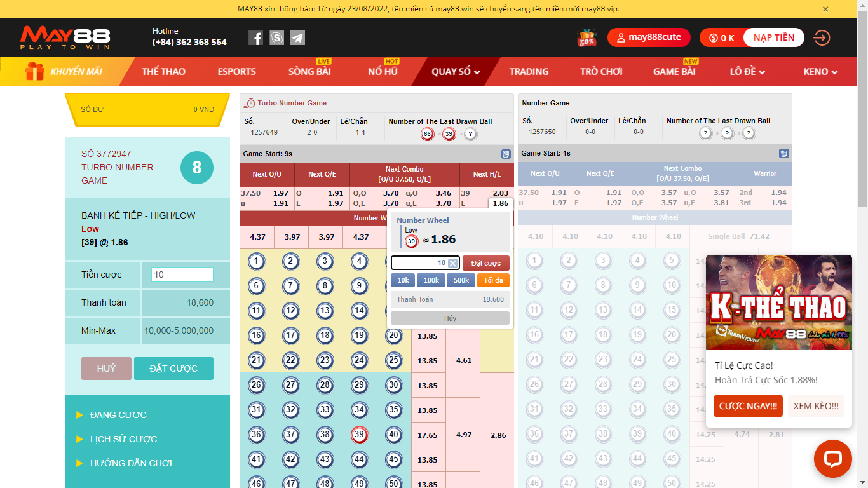The image size is (868, 488).
Task: Set maximum bet with Tối đa
Action: click(493, 280)
